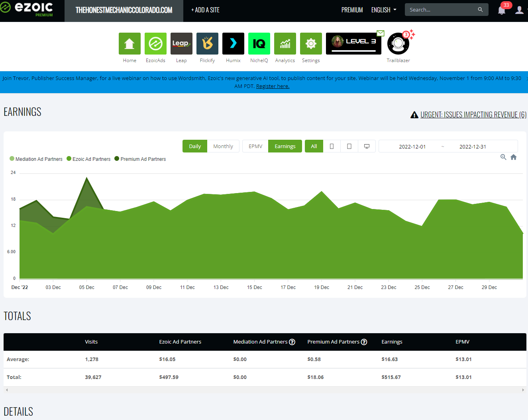
Task: Open start date picker 2022-12-01
Action: click(412, 147)
